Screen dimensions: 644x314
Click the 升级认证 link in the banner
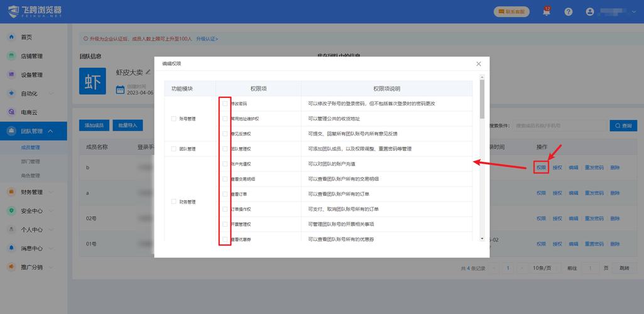tap(207, 39)
